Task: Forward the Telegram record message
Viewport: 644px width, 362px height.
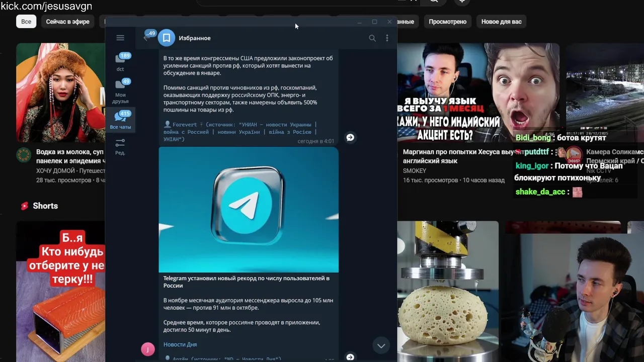Action: [350, 357]
